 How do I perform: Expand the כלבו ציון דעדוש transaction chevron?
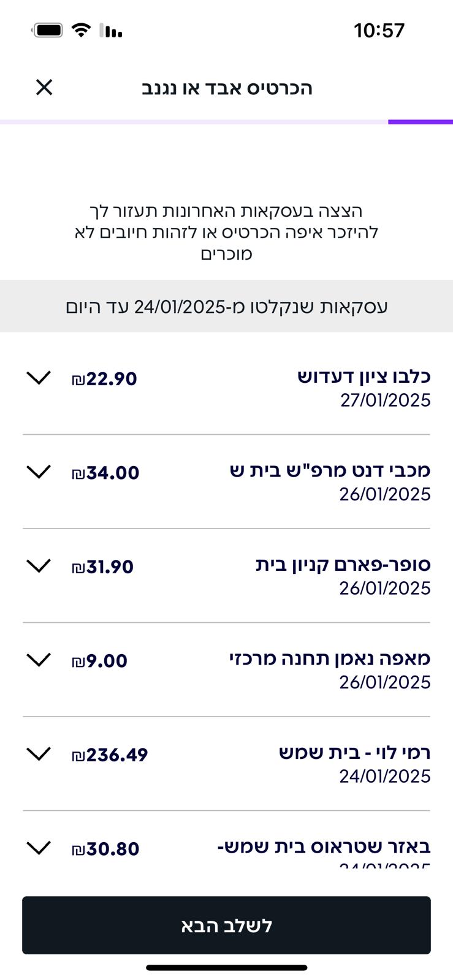(39, 378)
